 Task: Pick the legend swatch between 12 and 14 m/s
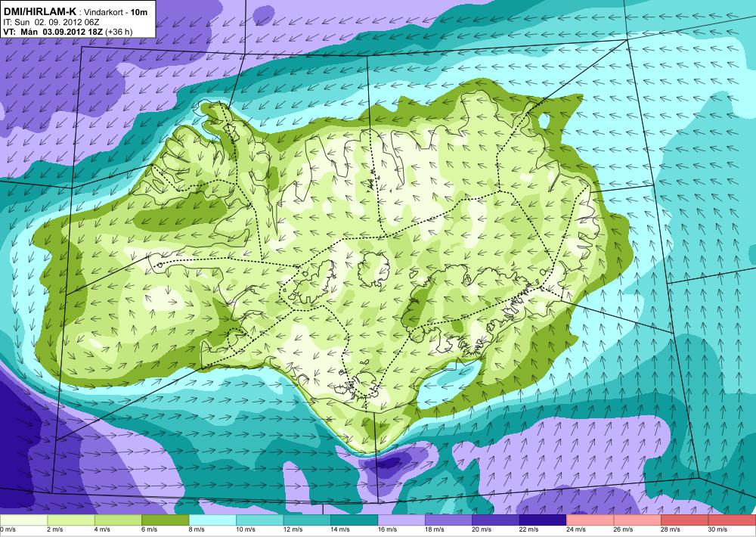click(307, 520)
